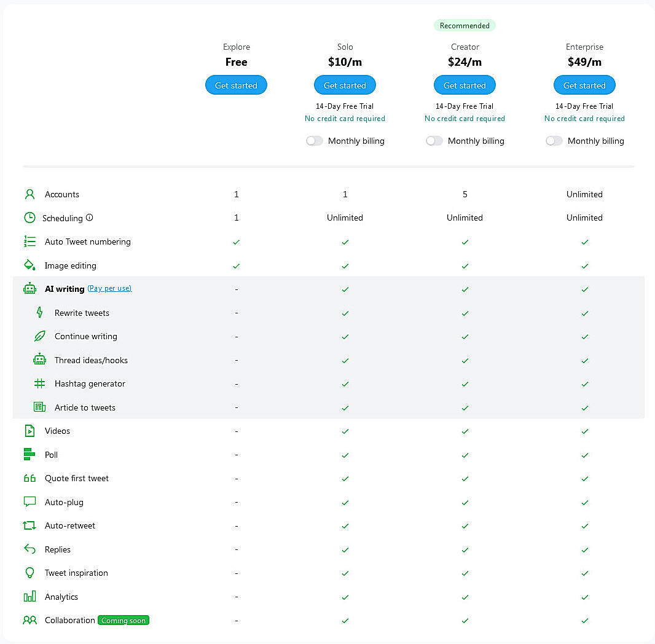This screenshot has width=655, height=644.
Task: Click the Creator plan Accounts value '5'
Action: (x=465, y=194)
